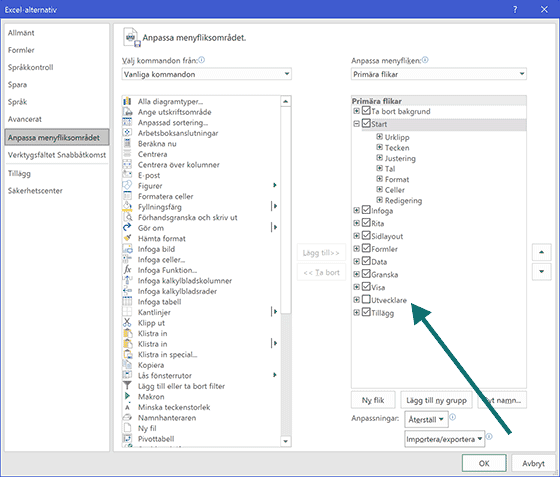Select the Justering group row
This screenshot has height=477, width=560.
(x=400, y=158)
